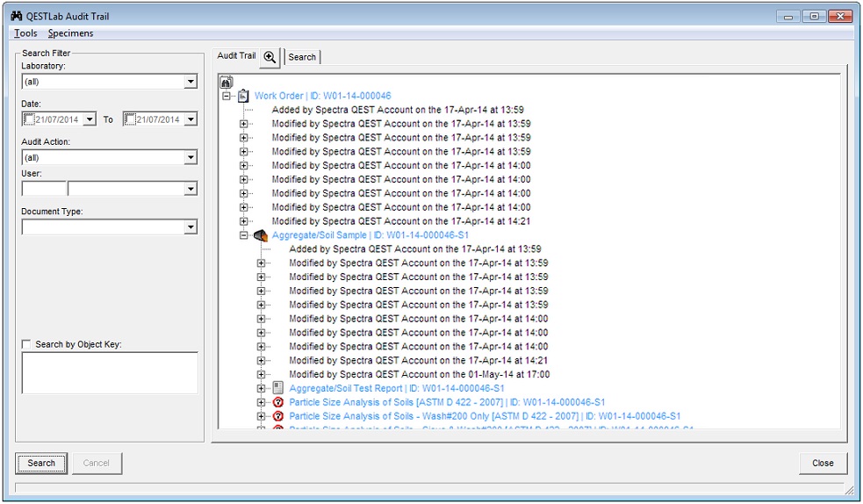Click the binoculars icon at the tree root
863x504 pixels.
pyautogui.click(x=226, y=82)
